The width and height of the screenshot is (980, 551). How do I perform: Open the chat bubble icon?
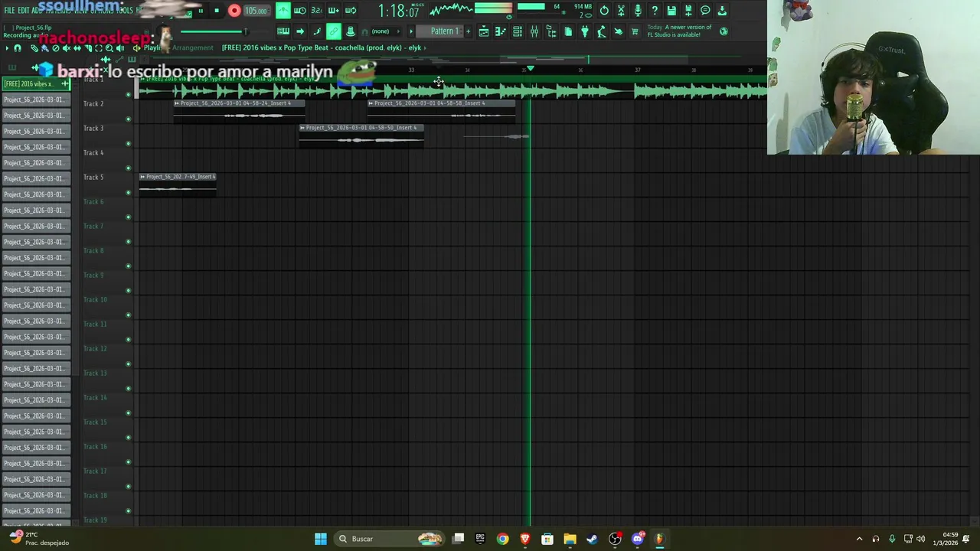[x=705, y=11]
